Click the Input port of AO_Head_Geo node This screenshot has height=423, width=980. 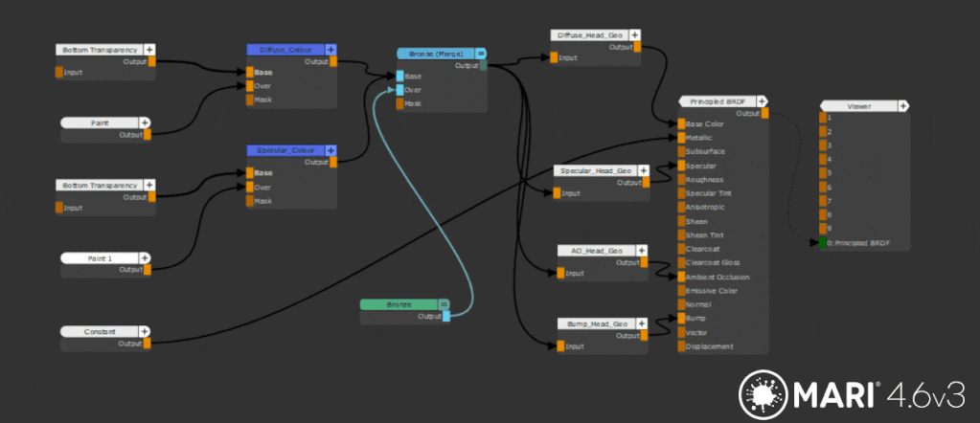click(560, 273)
